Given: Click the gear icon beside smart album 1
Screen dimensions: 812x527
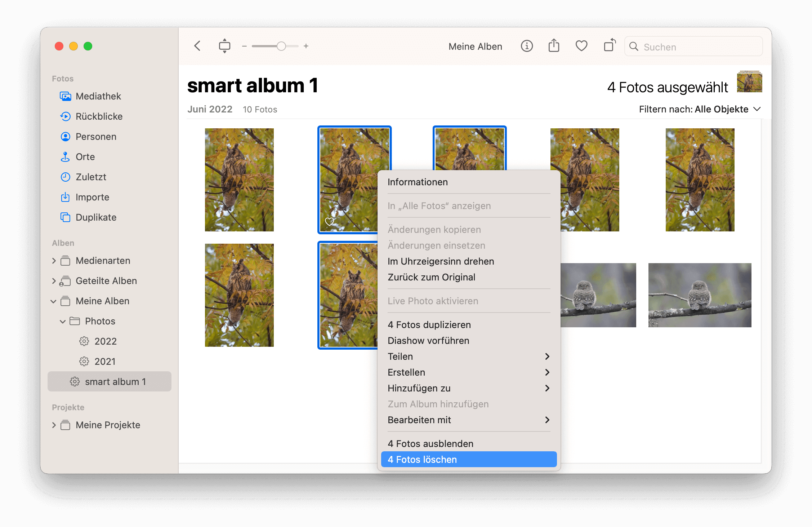Looking at the screenshot, I should click(x=75, y=382).
